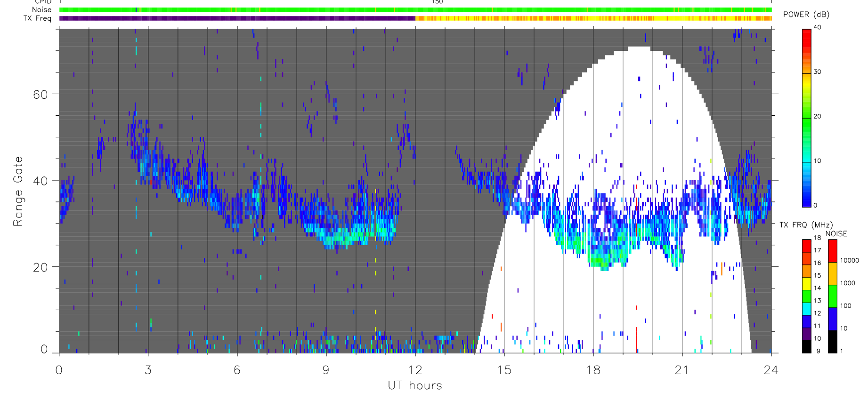Click the 'POWER (dB)' legend title
Screen dimensions: 868x400
806,15
